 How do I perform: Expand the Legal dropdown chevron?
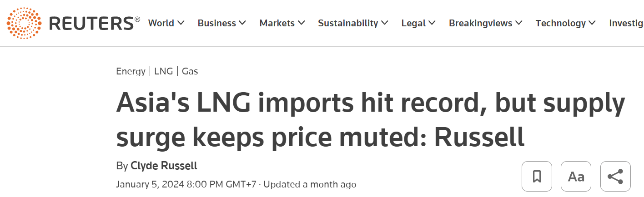[432, 23]
